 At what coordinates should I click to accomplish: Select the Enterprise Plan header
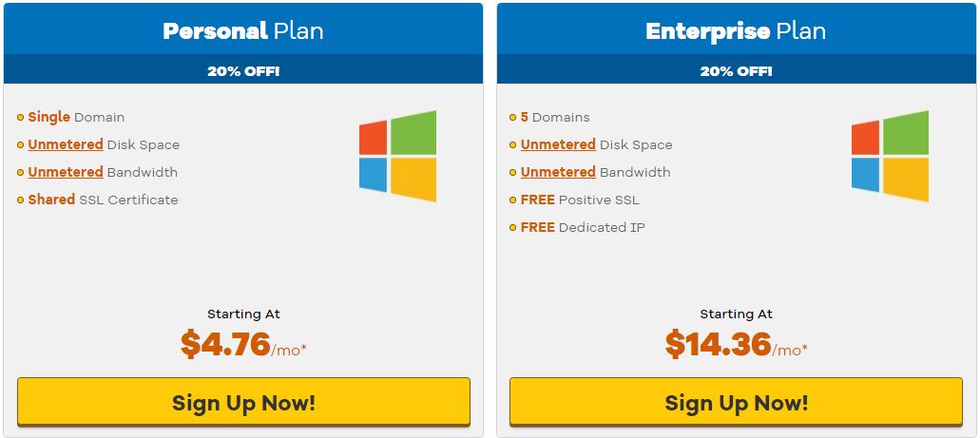pyautogui.click(x=736, y=30)
